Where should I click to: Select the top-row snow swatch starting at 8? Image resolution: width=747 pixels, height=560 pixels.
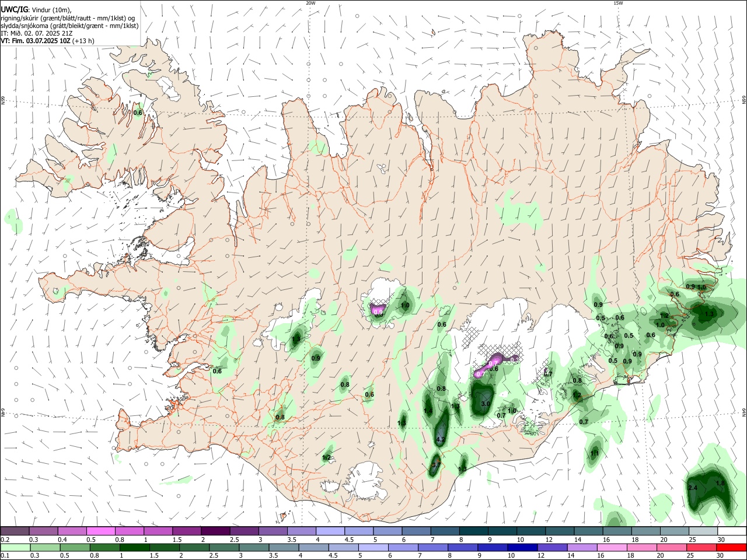(473, 531)
